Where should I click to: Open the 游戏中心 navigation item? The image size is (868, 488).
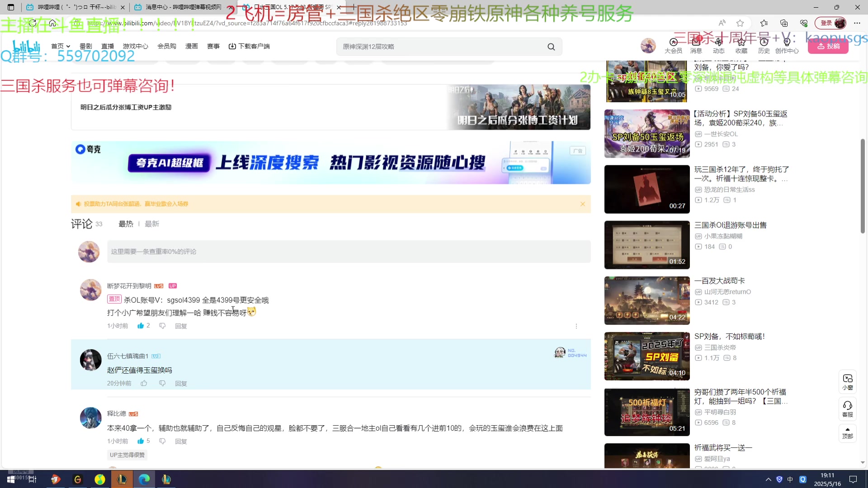click(136, 46)
